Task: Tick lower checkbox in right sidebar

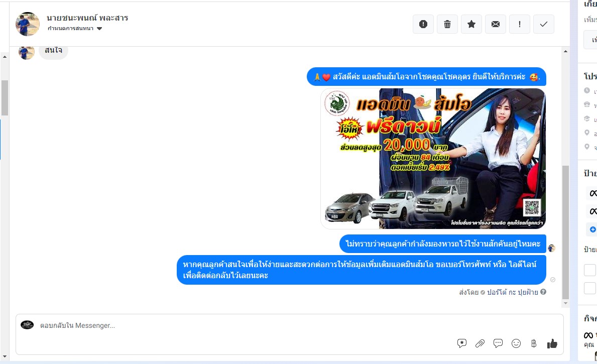Action: [590, 288]
